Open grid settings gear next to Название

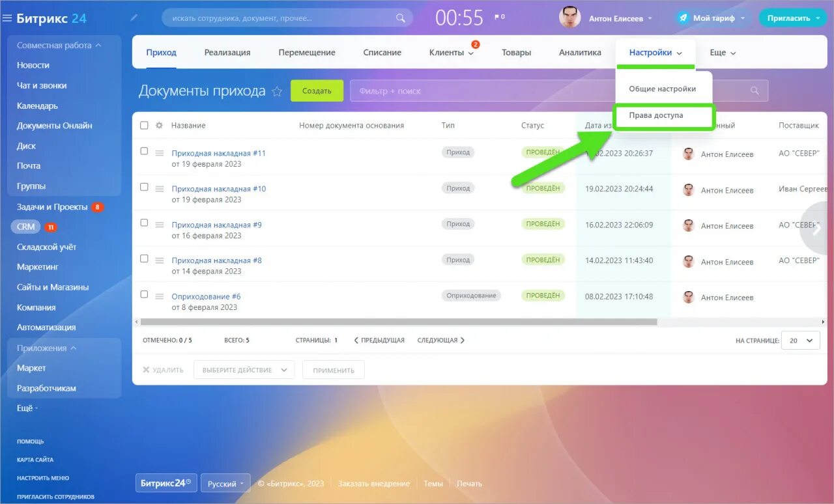[x=159, y=125]
